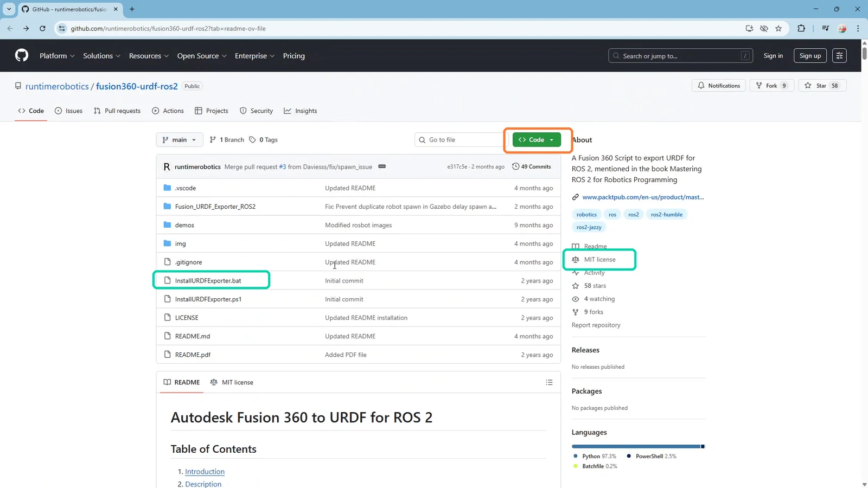Open the packtpub.com website link
Image resolution: width=868 pixels, height=488 pixels.
click(643, 197)
